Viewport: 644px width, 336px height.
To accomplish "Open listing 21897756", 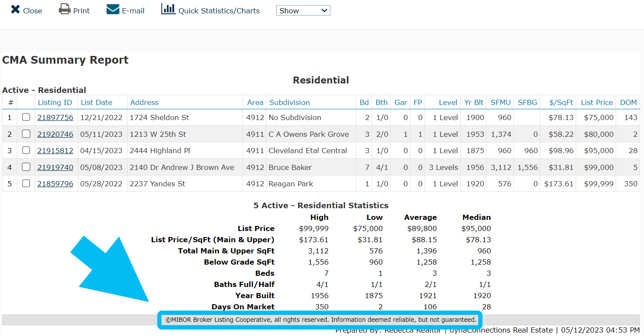I will pos(55,117).
